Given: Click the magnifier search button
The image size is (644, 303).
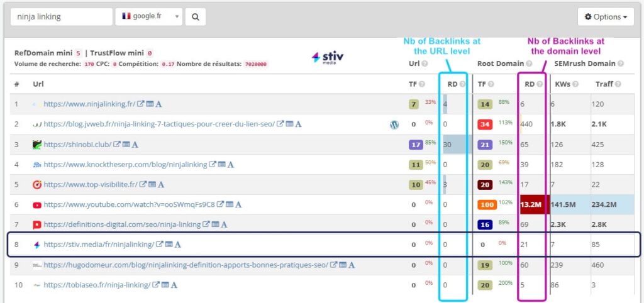Looking at the screenshot, I should 196,17.
